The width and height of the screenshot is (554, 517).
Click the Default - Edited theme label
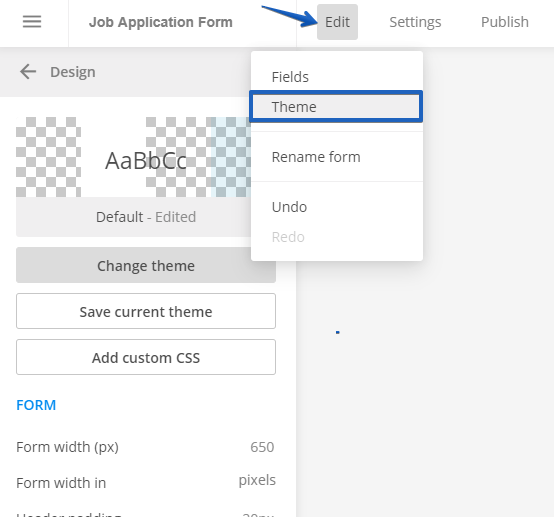(146, 217)
